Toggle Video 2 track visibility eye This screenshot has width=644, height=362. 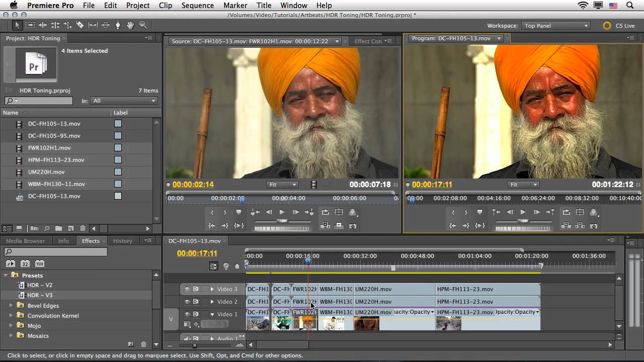click(x=187, y=302)
